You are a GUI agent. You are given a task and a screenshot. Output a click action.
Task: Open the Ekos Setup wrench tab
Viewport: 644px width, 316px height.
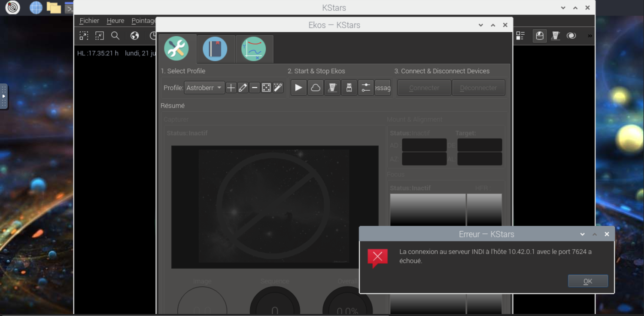pyautogui.click(x=176, y=48)
